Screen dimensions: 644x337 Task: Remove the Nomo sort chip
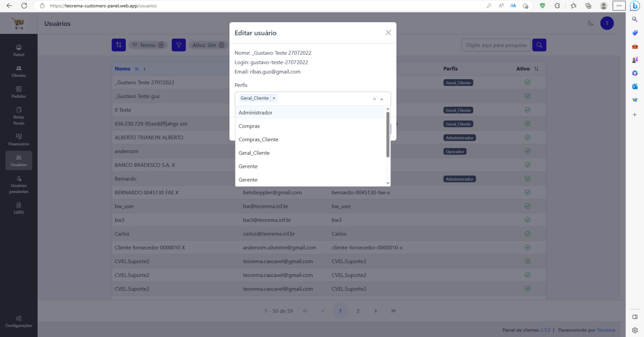tap(161, 45)
